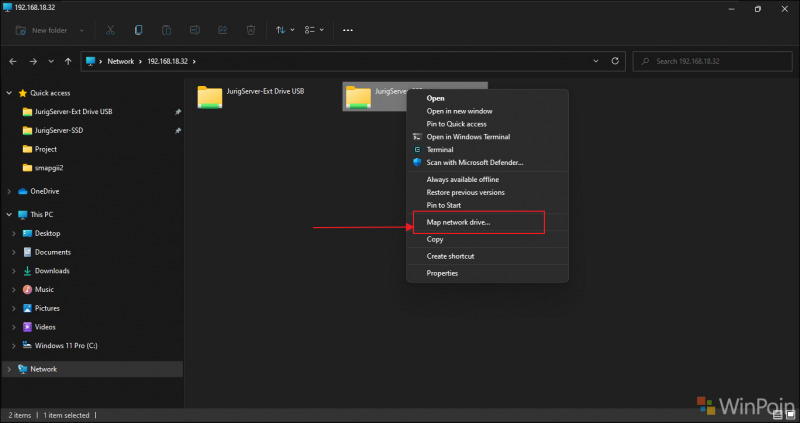
Task: Open Videos in navigation pane
Action: point(45,327)
